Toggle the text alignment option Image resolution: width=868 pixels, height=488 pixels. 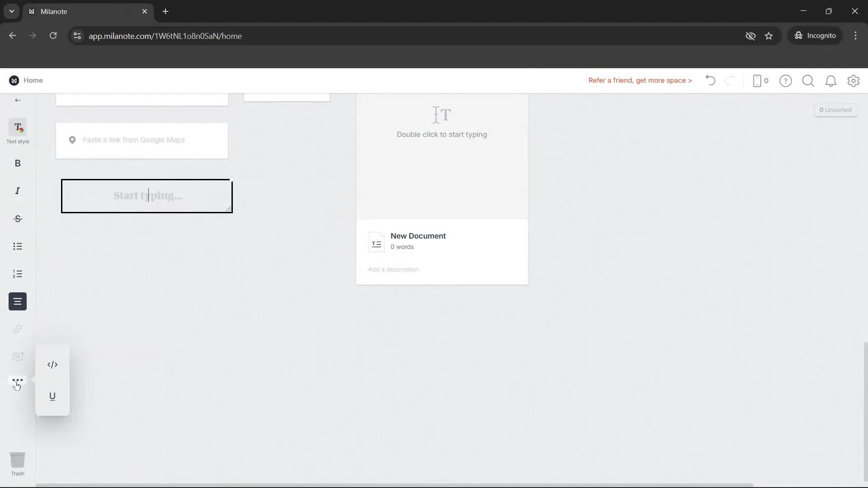tap(17, 301)
